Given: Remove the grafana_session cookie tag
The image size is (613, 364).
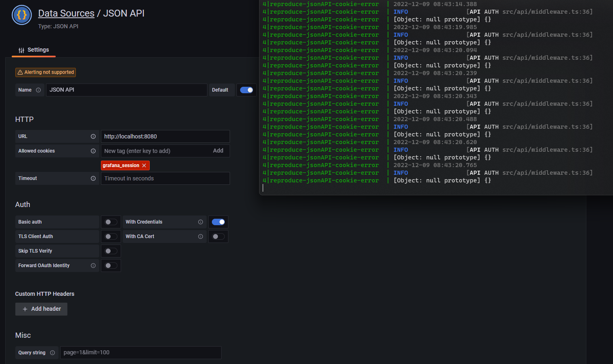Looking at the screenshot, I should 144,165.
